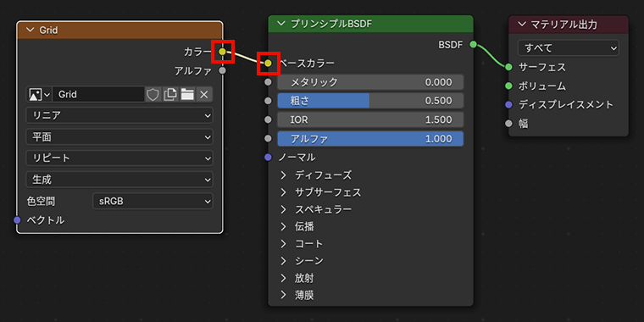Click the カラー output socket on Grid
Image resolution: width=644 pixels, height=322 pixels.
[x=222, y=52]
